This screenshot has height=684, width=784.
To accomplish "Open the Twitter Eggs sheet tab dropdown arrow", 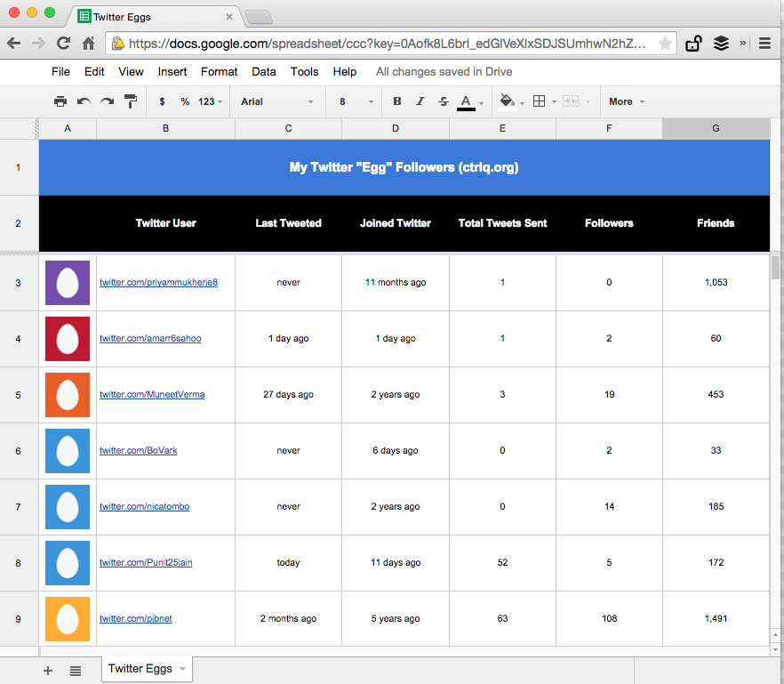I will [x=182, y=669].
